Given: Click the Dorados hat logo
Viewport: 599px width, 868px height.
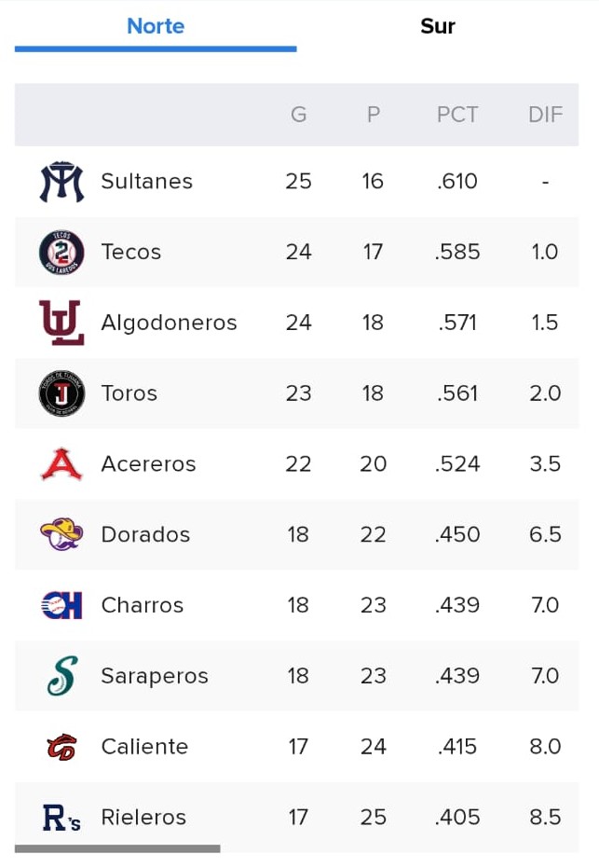Looking at the screenshot, I should (x=61, y=534).
